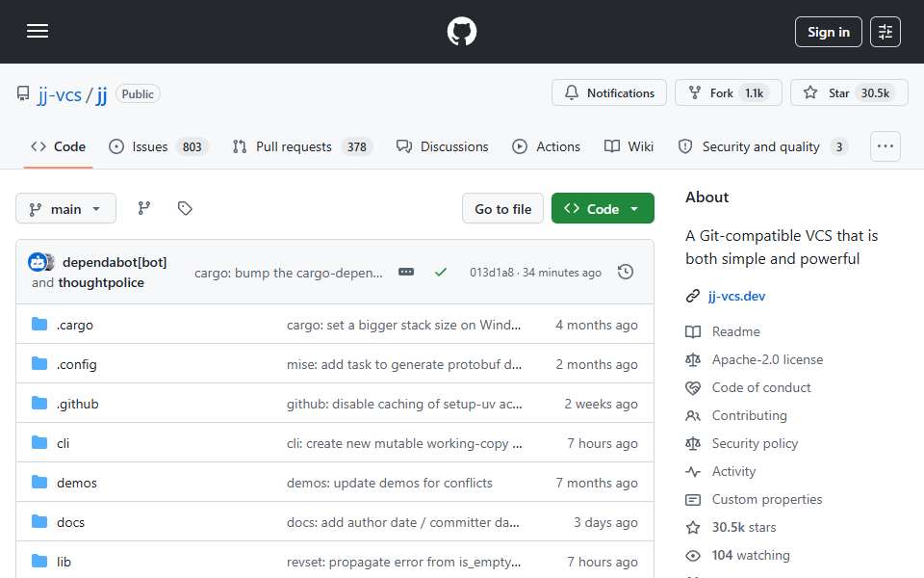Open thoughtpolice author link
The height and width of the screenshot is (578, 924).
(101, 282)
